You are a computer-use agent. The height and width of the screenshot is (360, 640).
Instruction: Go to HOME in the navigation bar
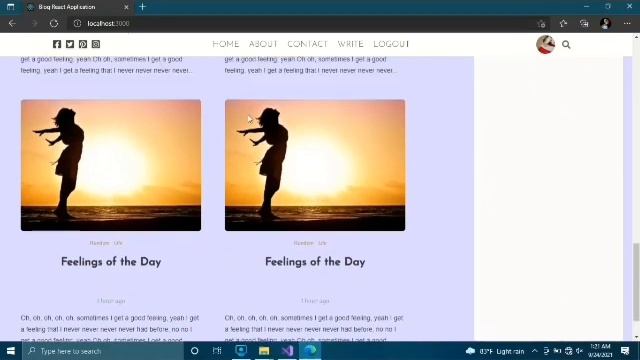[226, 44]
